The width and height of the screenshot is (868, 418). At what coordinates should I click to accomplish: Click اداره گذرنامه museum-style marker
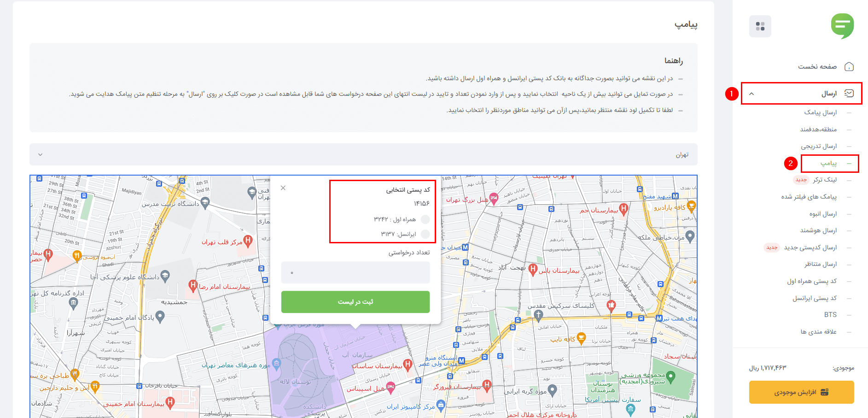73,303
